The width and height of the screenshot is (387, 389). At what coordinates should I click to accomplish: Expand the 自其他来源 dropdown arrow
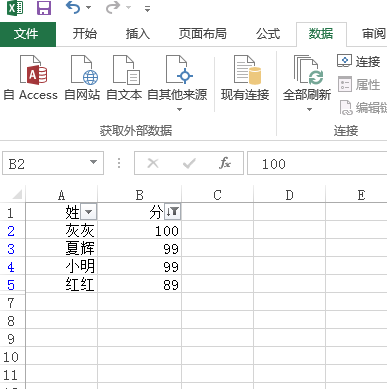click(179, 109)
